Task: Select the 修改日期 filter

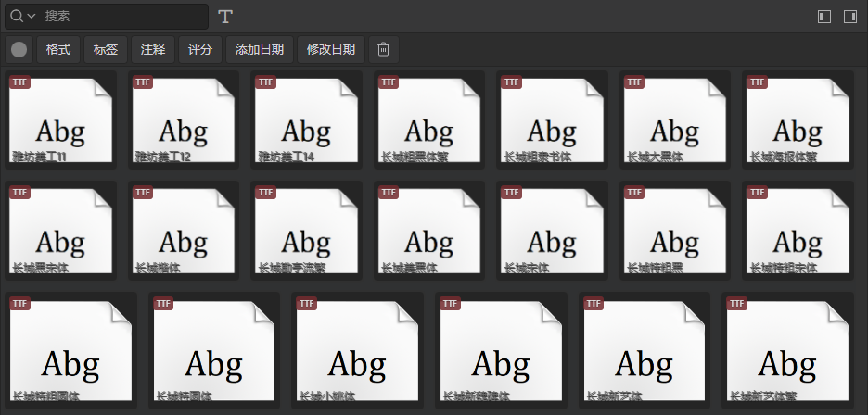Action: [331, 49]
